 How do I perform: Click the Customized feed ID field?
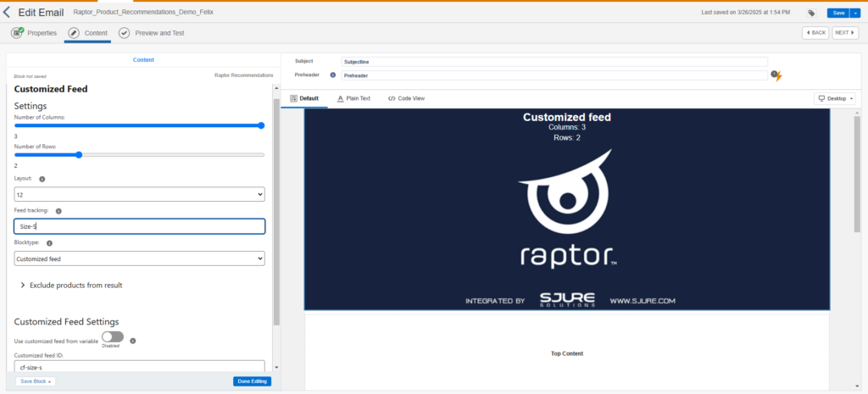pyautogui.click(x=139, y=366)
